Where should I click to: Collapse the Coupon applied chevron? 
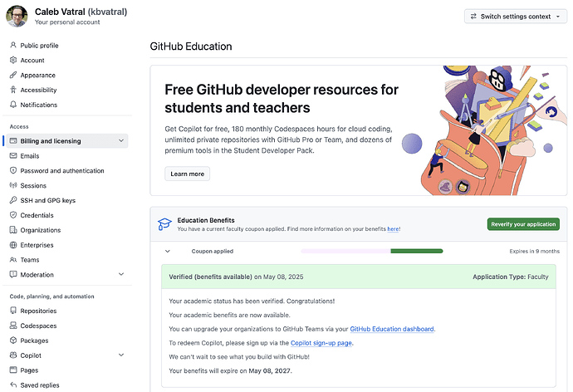(x=168, y=252)
